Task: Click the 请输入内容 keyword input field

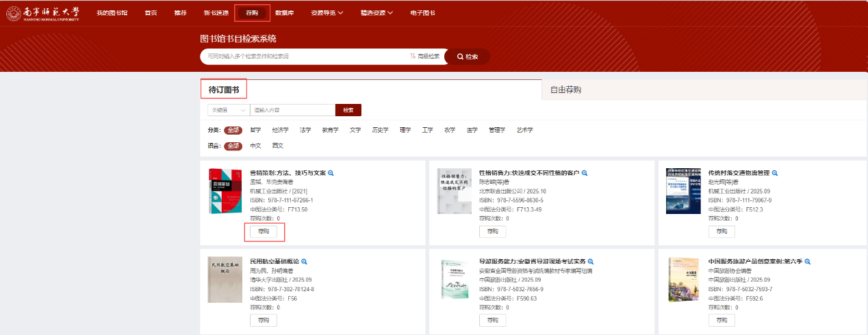Action: (x=292, y=110)
